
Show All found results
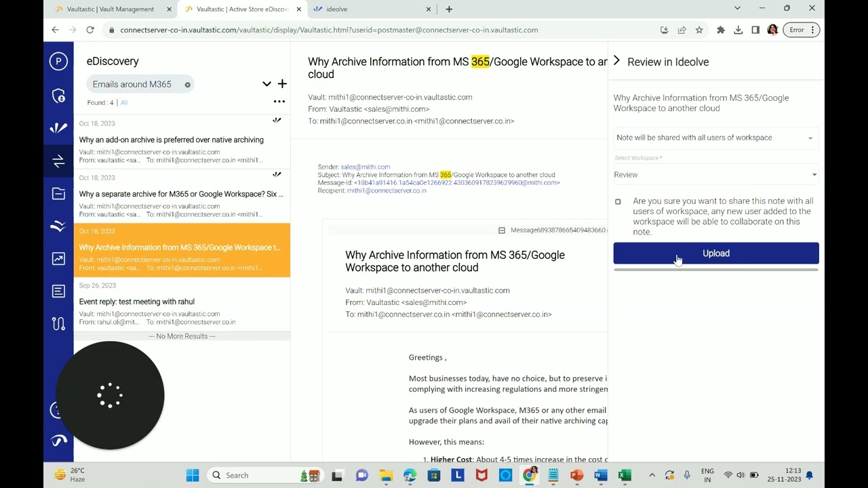(124, 102)
